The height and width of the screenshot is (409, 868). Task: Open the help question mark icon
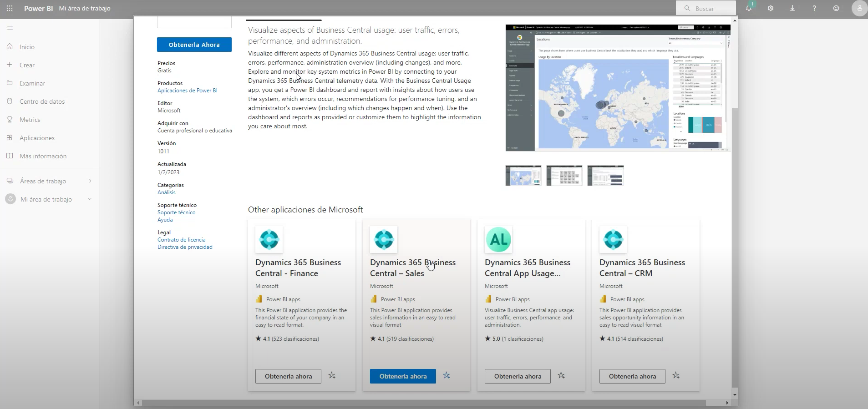[814, 8]
